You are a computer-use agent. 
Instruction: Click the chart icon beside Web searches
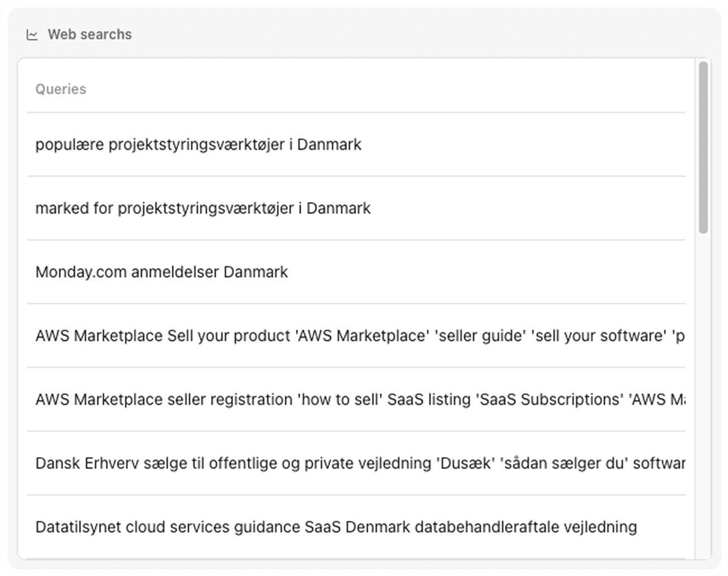click(x=32, y=35)
